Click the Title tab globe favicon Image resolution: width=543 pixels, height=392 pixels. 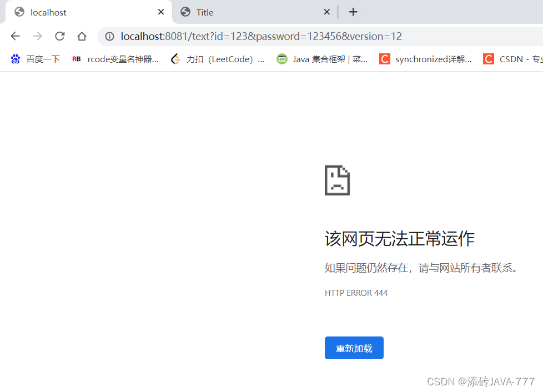[185, 12]
